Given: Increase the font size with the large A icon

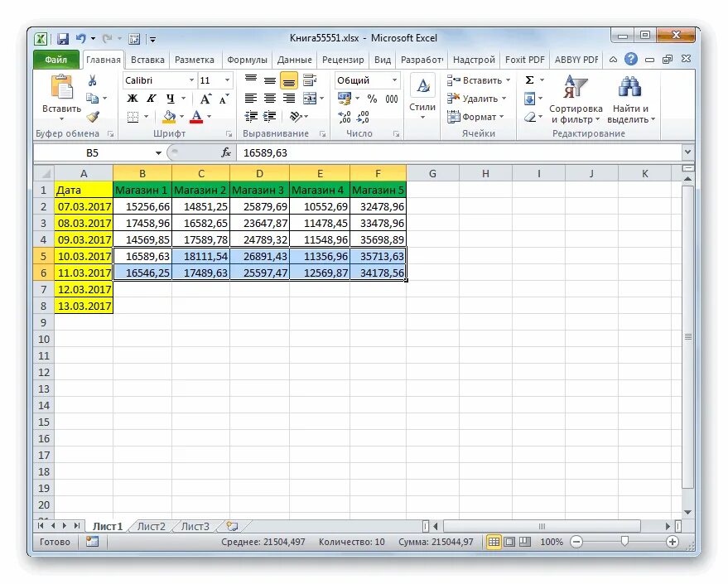Looking at the screenshot, I should click(x=205, y=99).
